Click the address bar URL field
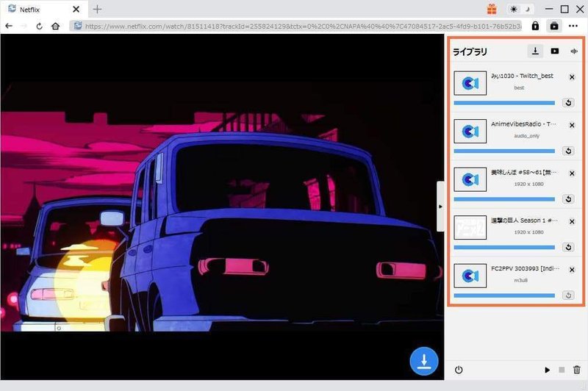 tap(296, 26)
